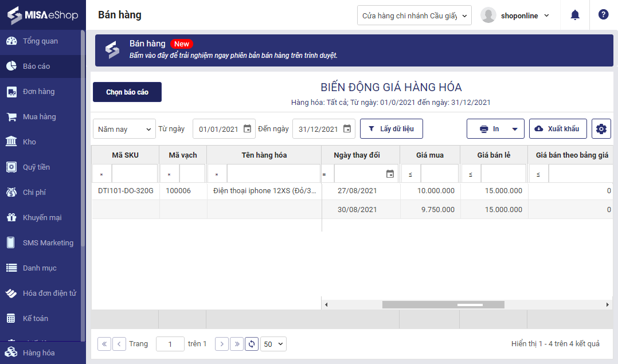The height and width of the screenshot is (364, 618).
Task: Open Giá mua filter operator selector
Action: pos(410,174)
